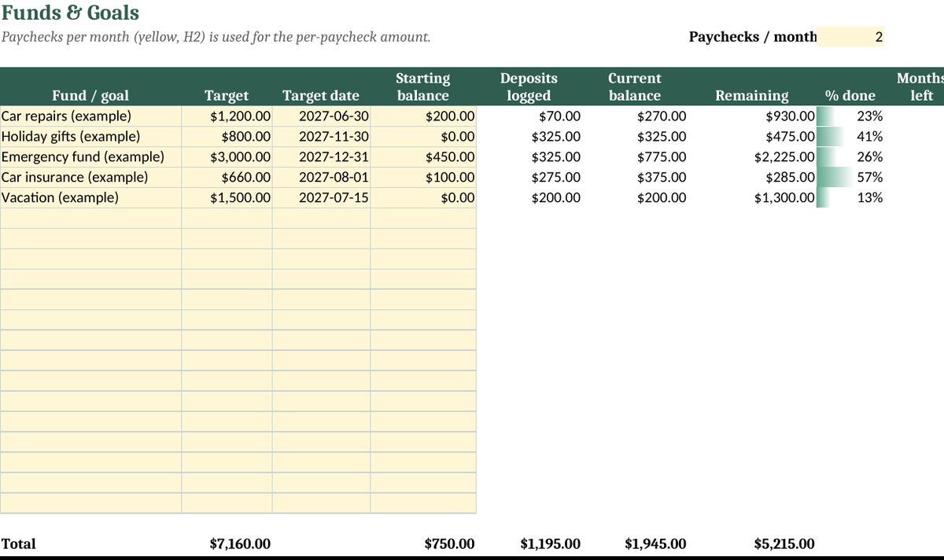The image size is (944, 560).
Task: Select the $7,160.00 total target cell
Action: point(241,544)
